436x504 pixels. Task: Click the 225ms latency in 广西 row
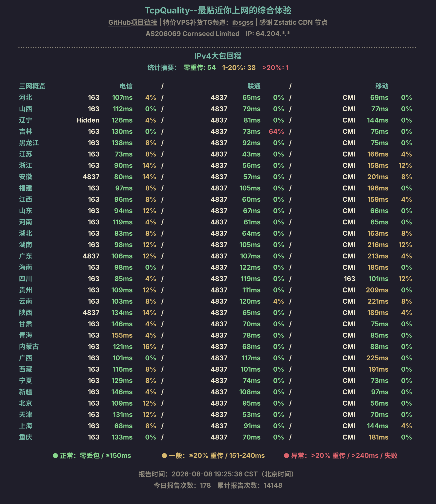point(377,358)
